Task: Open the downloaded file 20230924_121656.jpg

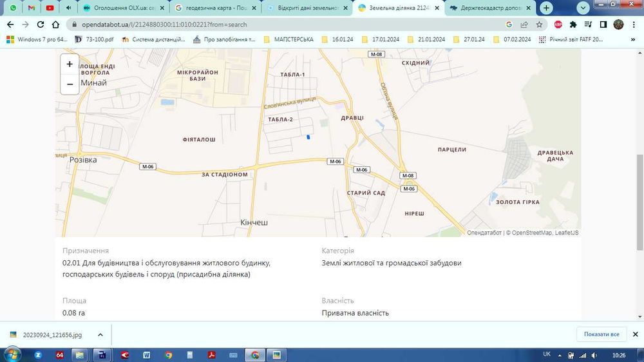Action: pos(52,335)
